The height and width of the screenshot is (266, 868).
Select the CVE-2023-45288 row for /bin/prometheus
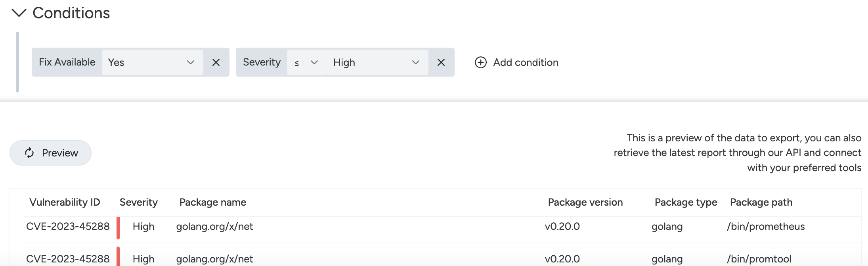pyautogui.click(x=442, y=227)
